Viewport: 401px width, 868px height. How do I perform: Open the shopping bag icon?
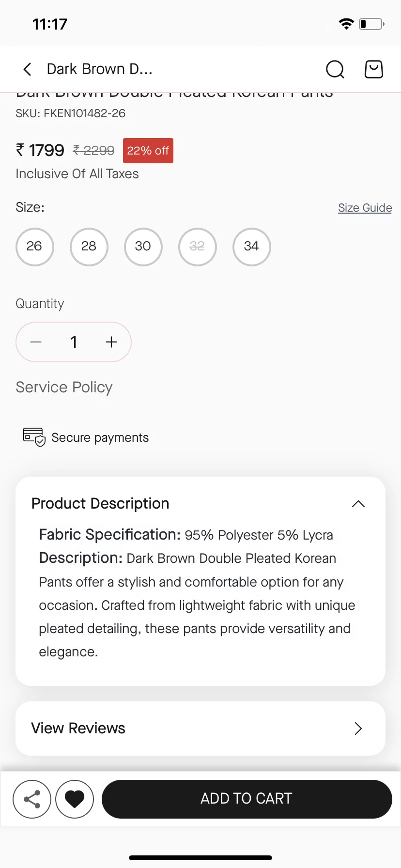click(x=374, y=69)
